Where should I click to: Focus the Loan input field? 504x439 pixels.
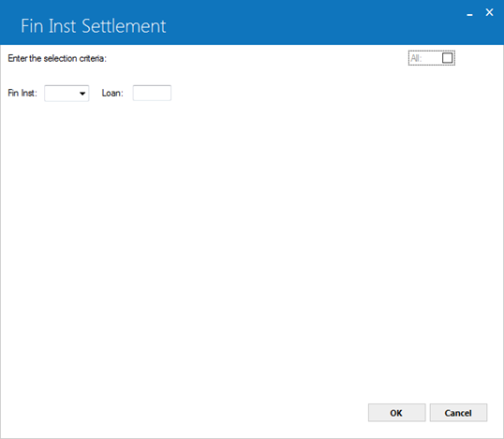click(152, 93)
